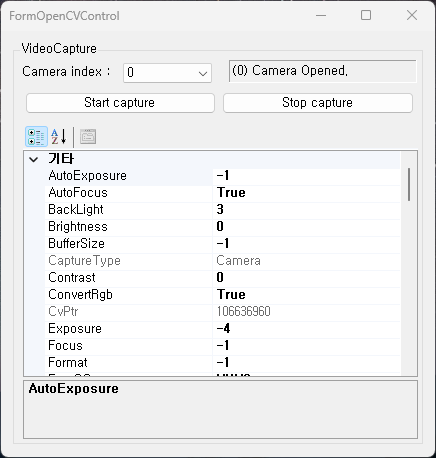
Task: Select the Exposure property row
Action: pos(222,329)
